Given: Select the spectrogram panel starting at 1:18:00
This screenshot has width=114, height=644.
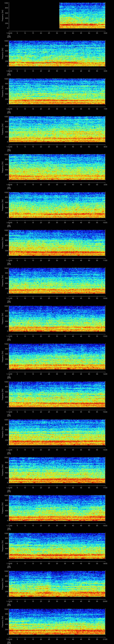Looking at the screenshot, I should (x=57, y=546).
